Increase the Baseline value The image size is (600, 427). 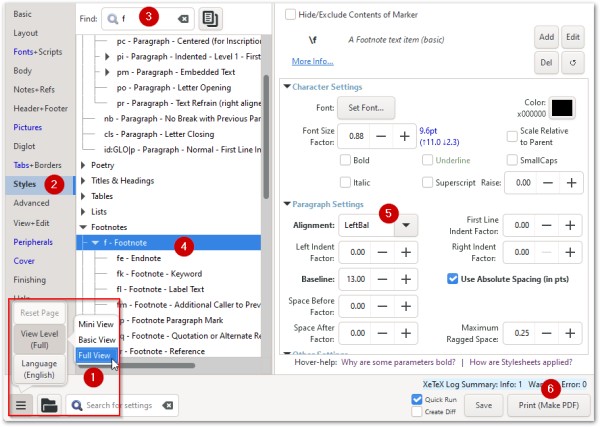pos(406,279)
